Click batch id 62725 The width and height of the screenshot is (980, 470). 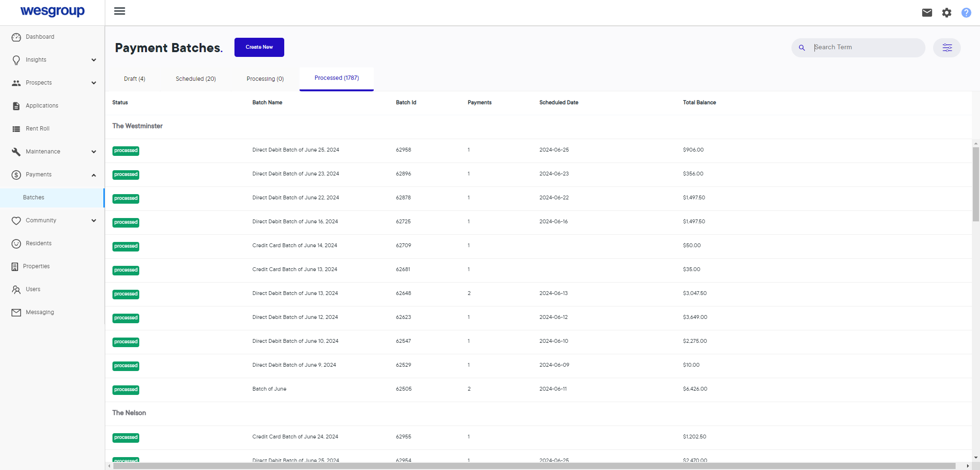[403, 221]
